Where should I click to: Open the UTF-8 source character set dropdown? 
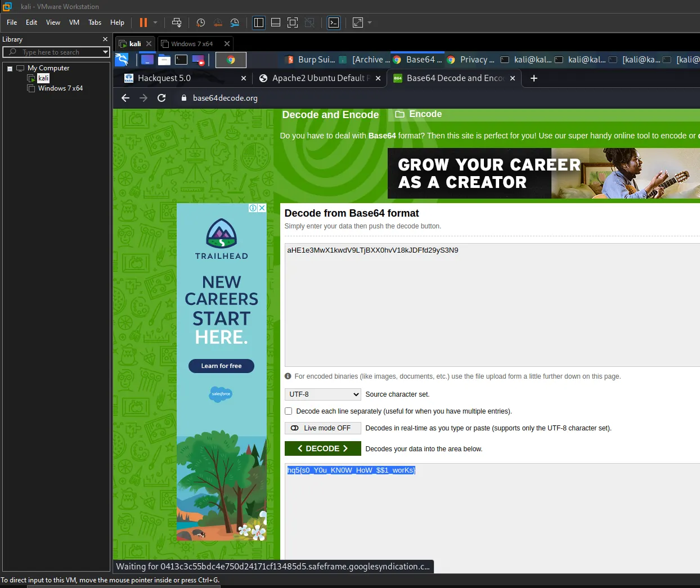(322, 394)
